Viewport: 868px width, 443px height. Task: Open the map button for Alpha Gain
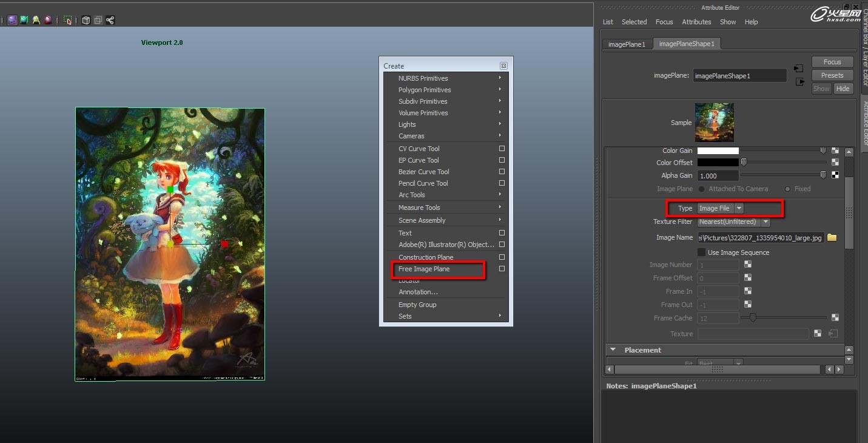(x=835, y=175)
